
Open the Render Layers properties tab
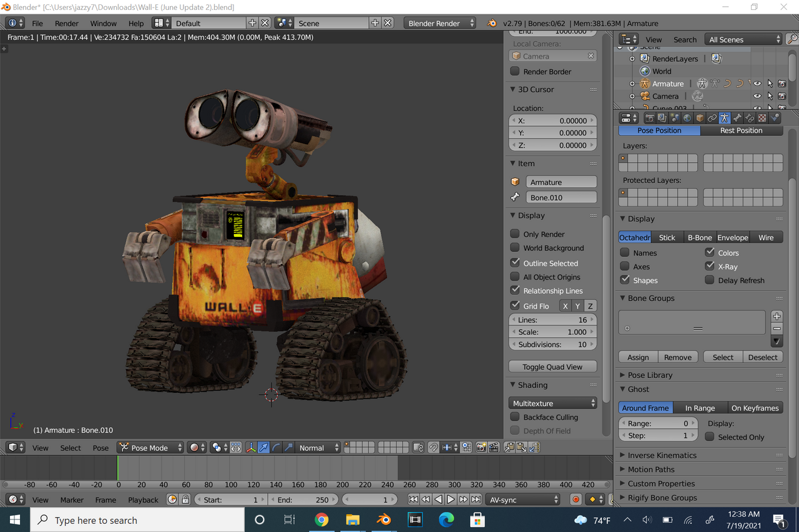pos(662,117)
